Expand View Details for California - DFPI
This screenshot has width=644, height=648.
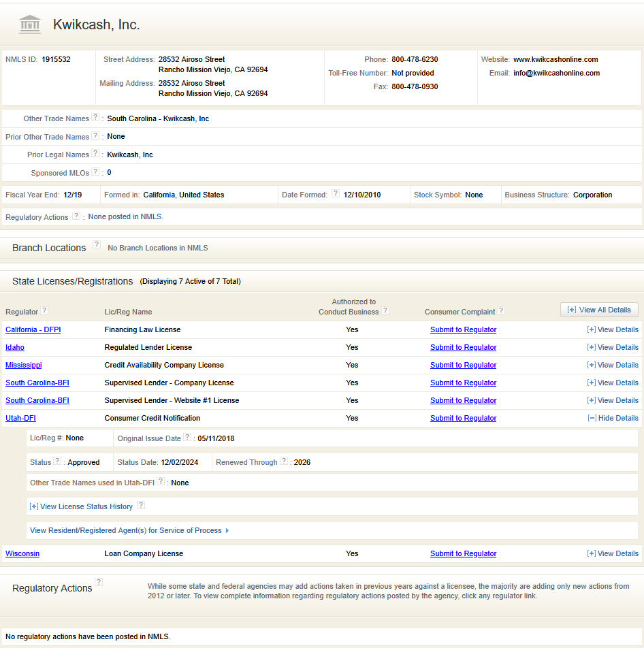coord(612,329)
